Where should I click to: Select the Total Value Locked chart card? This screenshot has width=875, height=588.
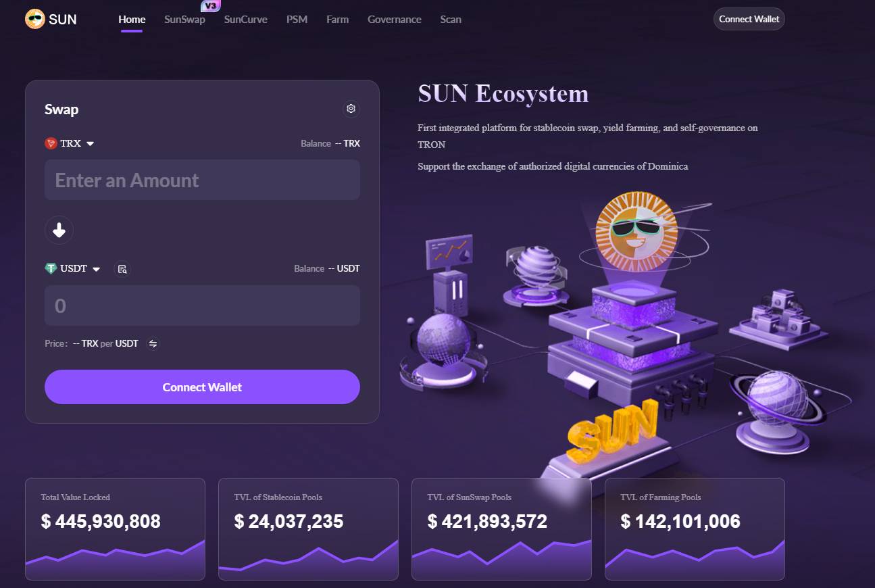point(115,529)
